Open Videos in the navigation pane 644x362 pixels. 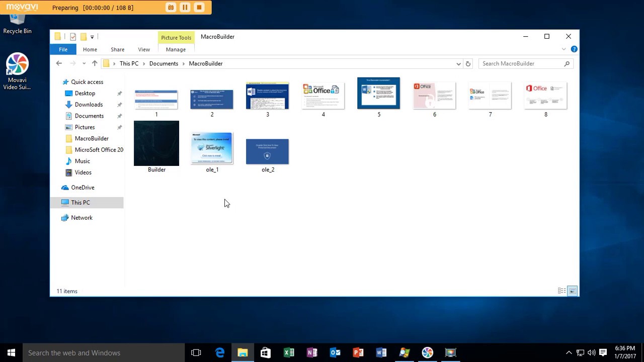pyautogui.click(x=83, y=172)
